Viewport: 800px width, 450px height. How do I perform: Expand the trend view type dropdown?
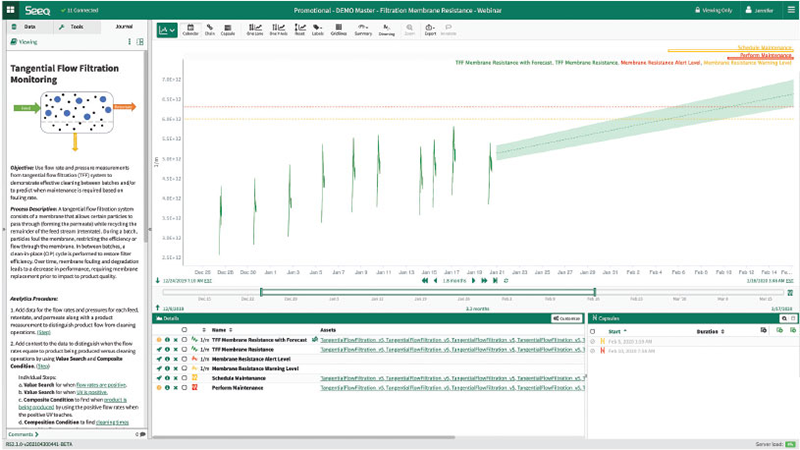[x=167, y=30]
